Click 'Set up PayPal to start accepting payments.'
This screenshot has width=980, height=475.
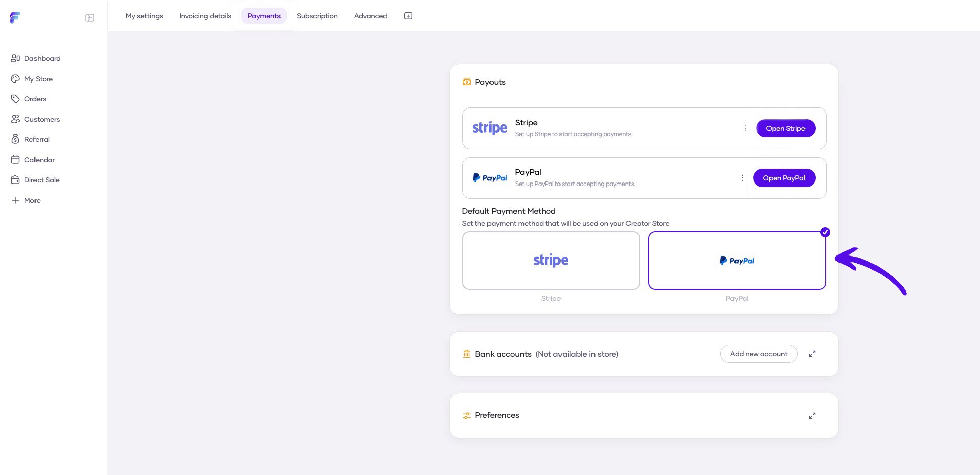point(575,184)
